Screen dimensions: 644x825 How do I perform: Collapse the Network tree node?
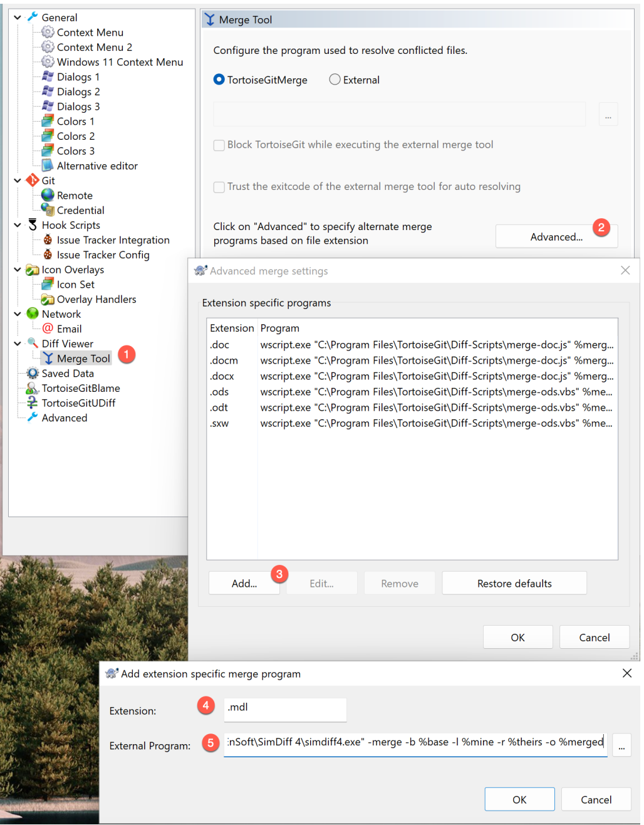click(x=18, y=314)
